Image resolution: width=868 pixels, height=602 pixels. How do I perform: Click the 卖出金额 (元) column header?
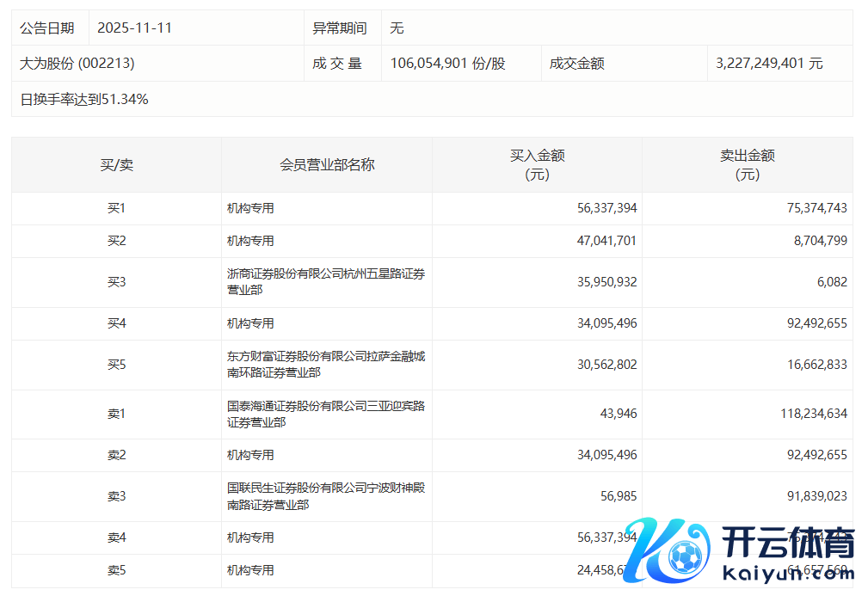747,165
